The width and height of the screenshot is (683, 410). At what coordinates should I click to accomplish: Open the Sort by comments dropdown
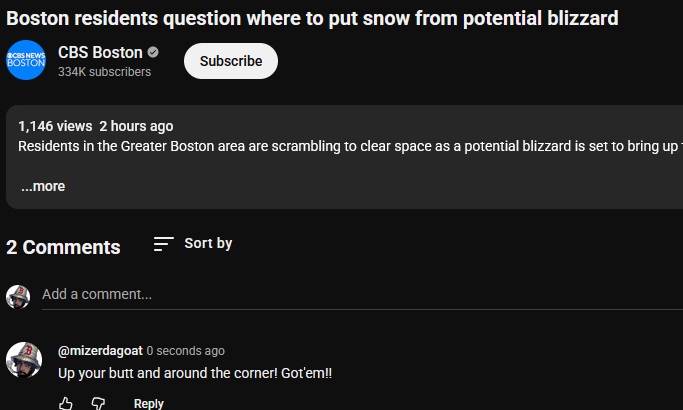[x=193, y=244]
